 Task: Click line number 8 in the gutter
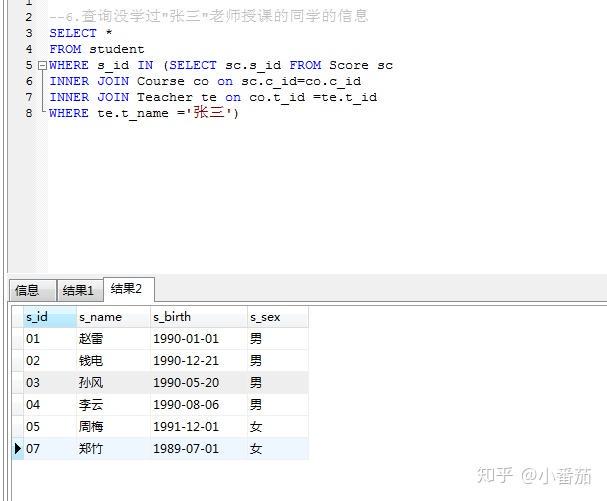[x=29, y=113]
